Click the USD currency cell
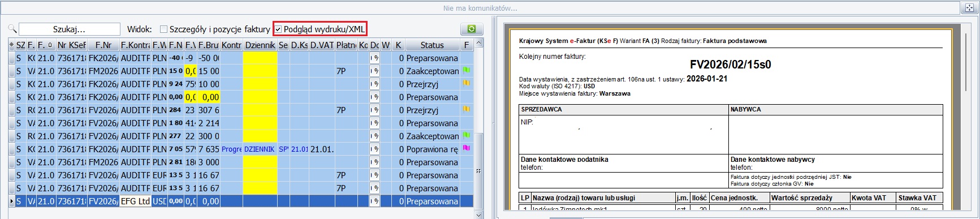Image resolution: width=980 pixels, height=219 pixels. coord(159,201)
